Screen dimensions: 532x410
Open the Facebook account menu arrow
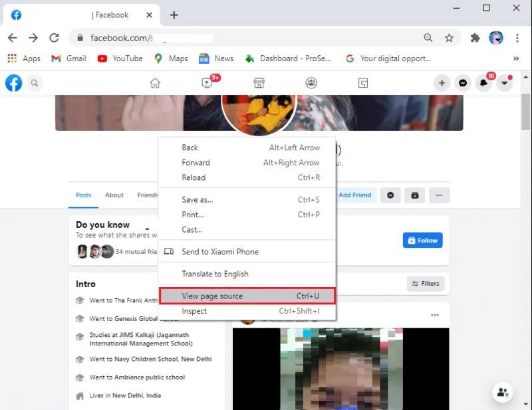[x=504, y=83]
